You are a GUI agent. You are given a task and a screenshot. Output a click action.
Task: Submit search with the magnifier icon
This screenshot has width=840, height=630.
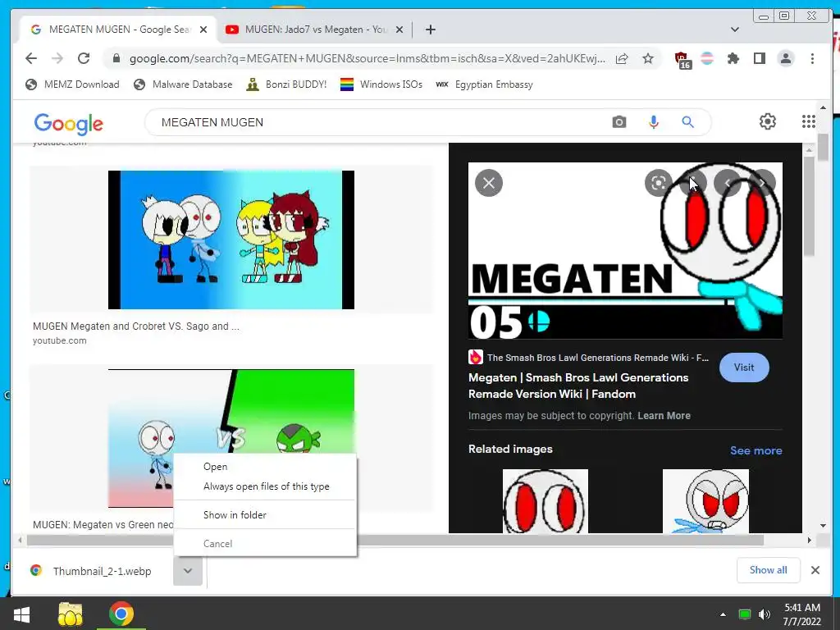pos(688,122)
